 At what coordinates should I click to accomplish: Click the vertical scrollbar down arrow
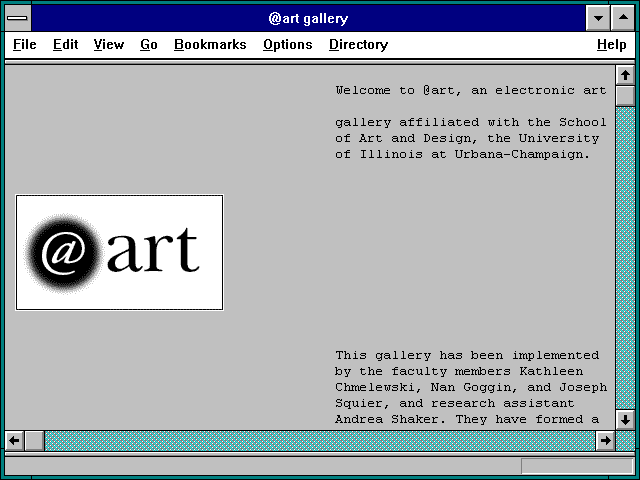[x=625, y=420]
